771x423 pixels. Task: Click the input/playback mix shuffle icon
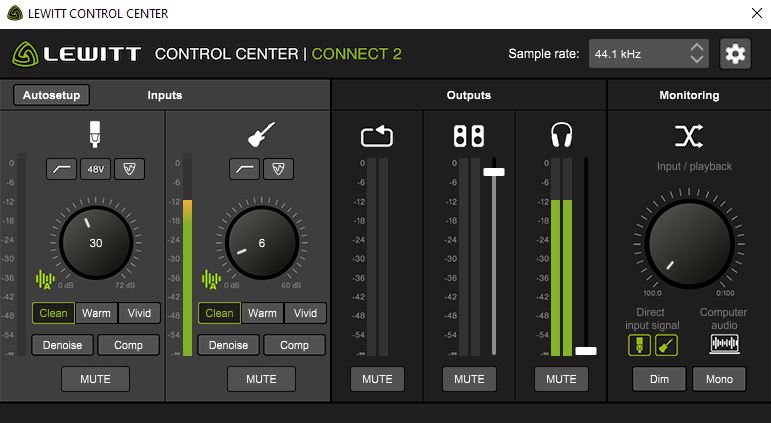pyautogui.click(x=689, y=136)
